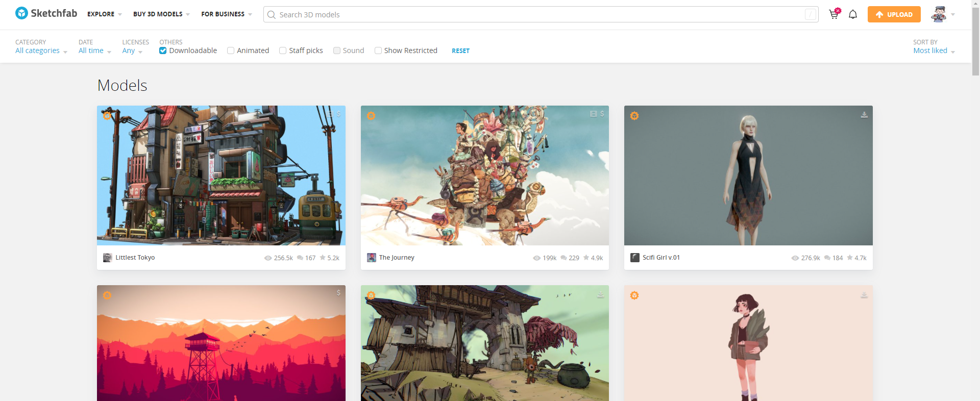Click Littlest Tokyo author avatar
The height and width of the screenshot is (401, 980).
pos(107,258)
